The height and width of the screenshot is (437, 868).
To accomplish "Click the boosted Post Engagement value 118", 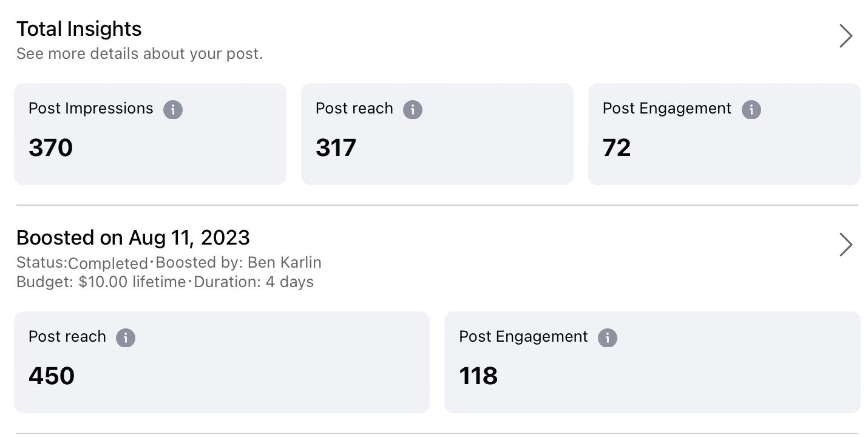I will [x=478, y=376].
